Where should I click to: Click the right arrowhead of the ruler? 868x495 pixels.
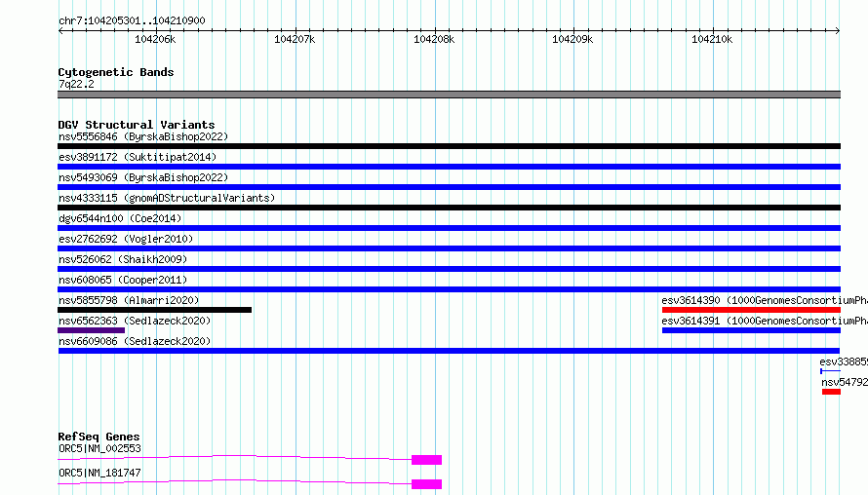(838, 30)
